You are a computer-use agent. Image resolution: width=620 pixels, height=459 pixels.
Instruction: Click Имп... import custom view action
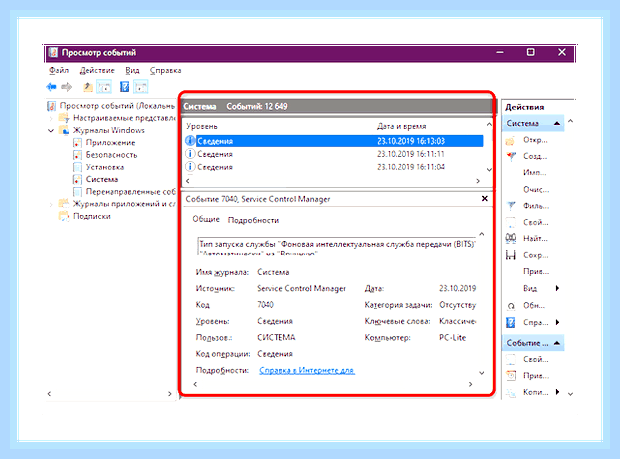535,173
